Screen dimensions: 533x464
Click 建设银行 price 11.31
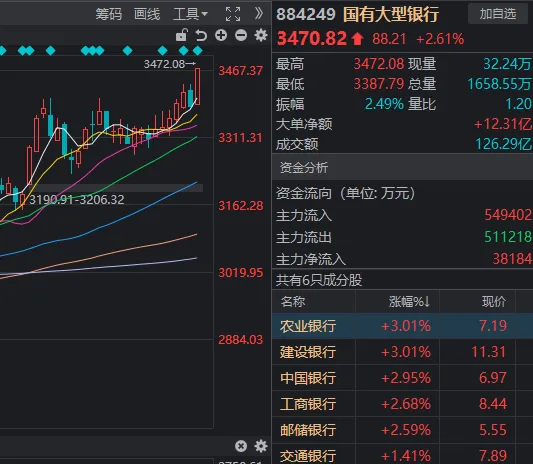pyautogui.click(x=488, y=352)
